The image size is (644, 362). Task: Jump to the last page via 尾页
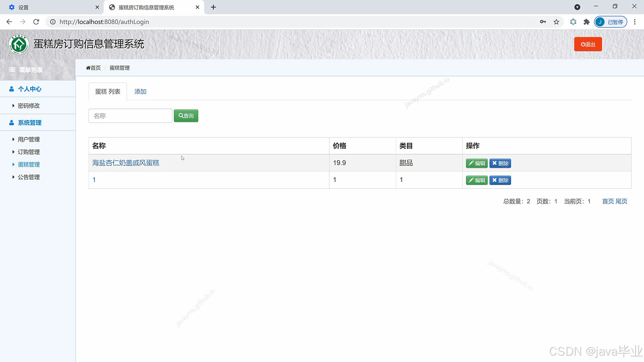[621, 201]
